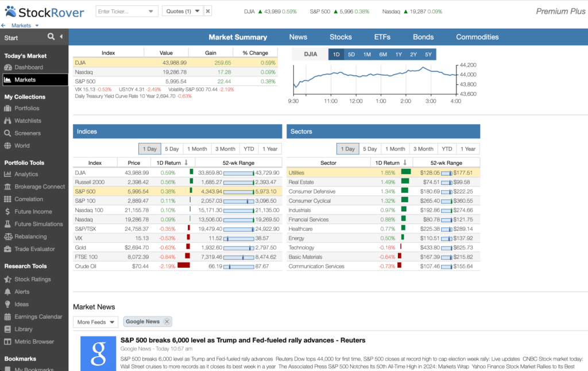Screen dimensions: 588x371
Task: Open Portfolios collection
Action: pos(22,108)
